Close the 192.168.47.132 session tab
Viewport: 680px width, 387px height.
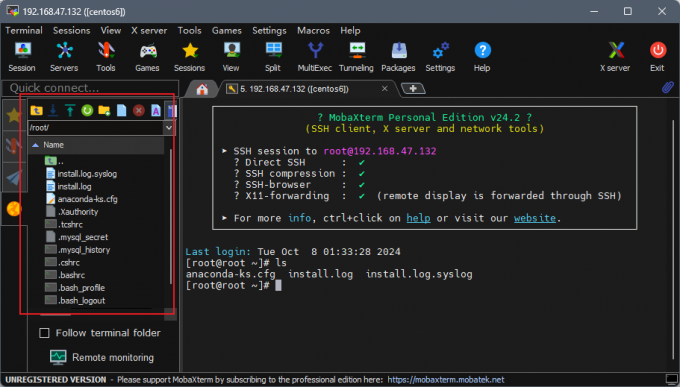(x=385, y=89)
